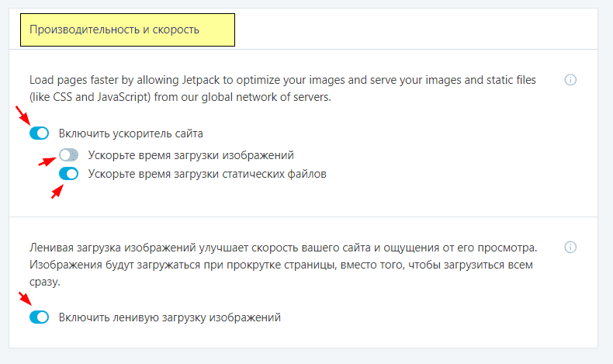This screenshot has height=364, width=613.
Task: Click red arrow pointing at site accelerator toggle
Action: (x=23, y=115)
